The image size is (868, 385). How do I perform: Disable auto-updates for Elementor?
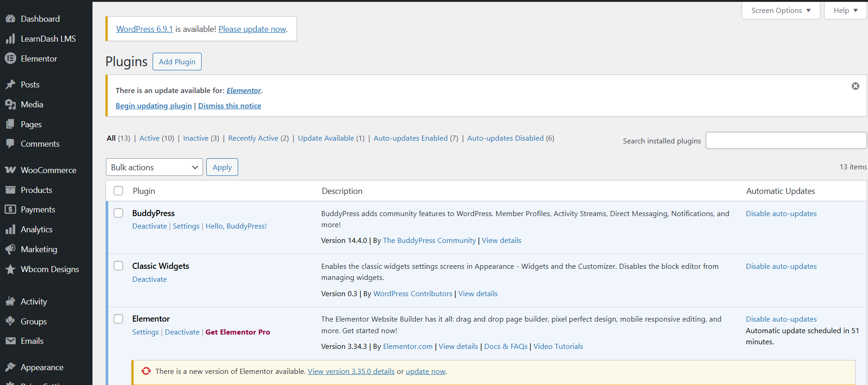point(781,319)
